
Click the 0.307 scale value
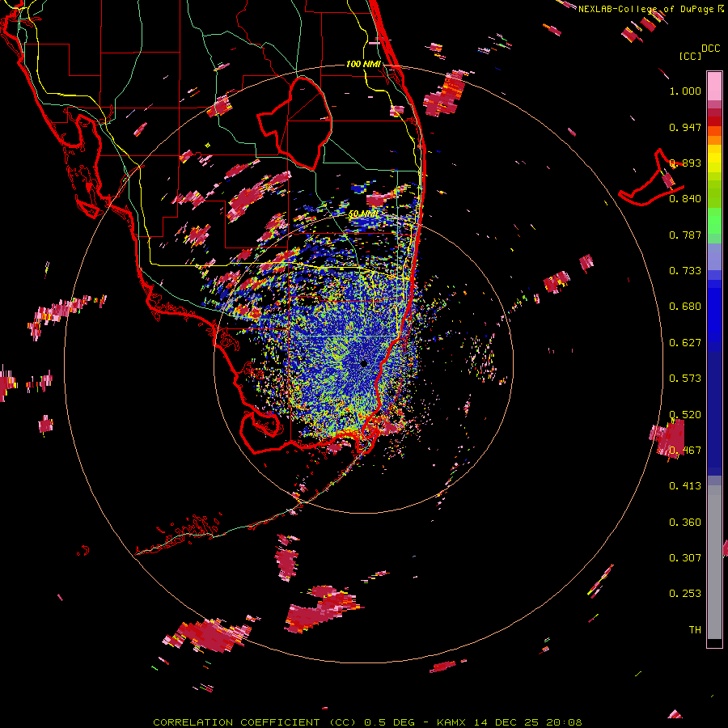685,558
